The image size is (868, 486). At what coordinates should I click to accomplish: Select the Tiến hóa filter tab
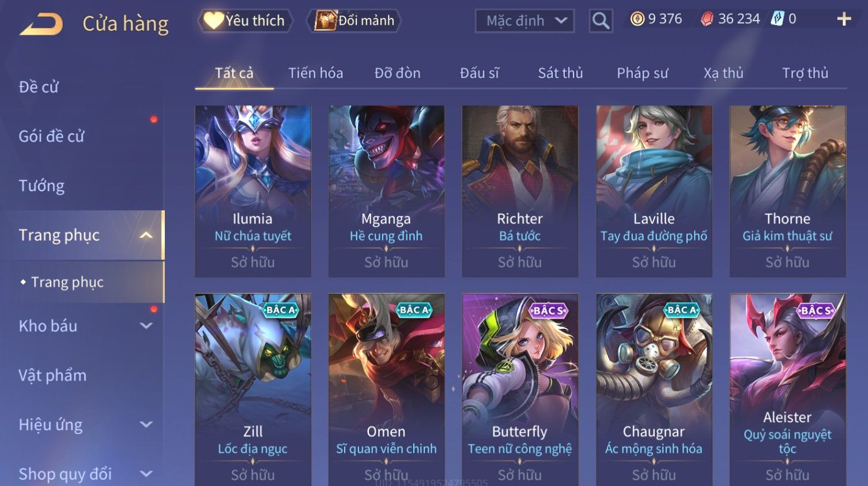pos(315,73)
